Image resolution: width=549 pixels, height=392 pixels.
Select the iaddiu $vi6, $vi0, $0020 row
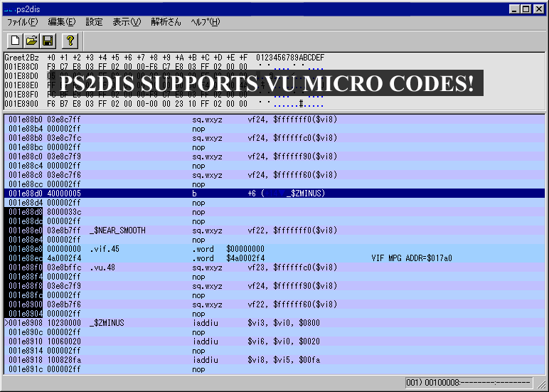click(x=274, y=341)
